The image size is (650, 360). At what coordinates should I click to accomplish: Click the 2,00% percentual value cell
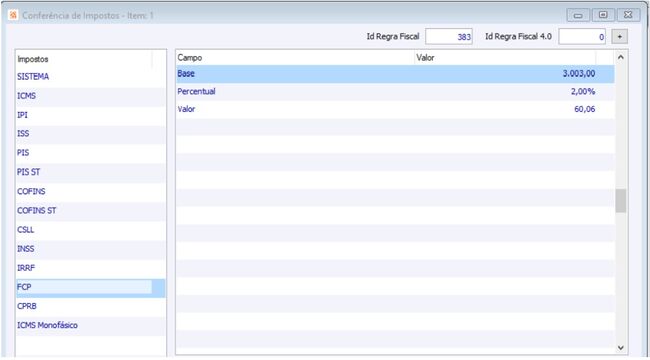[505, 92]
